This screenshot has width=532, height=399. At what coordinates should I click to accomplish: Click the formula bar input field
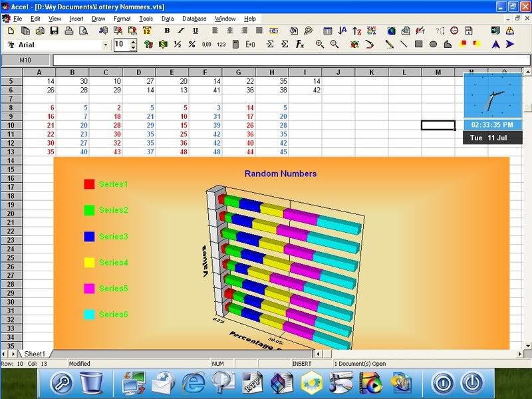pos(291,61)
